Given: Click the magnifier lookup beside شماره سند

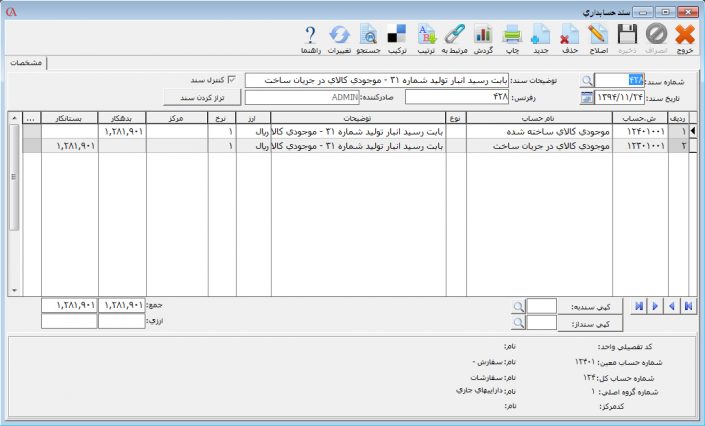Looking at the screenshot, I should (x=586, y=80).
